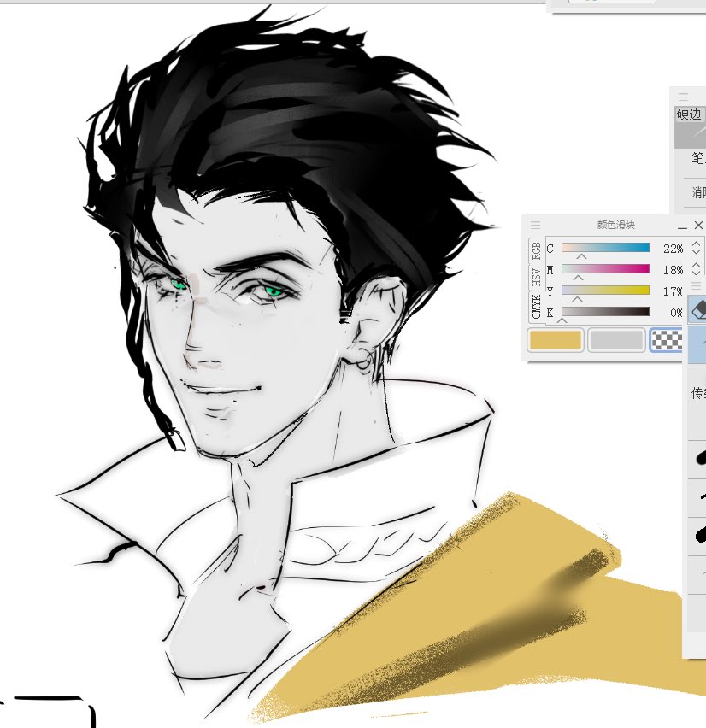Switch to the RGB color tab
The height and width of the screenshot is (728, 706).
537,252
